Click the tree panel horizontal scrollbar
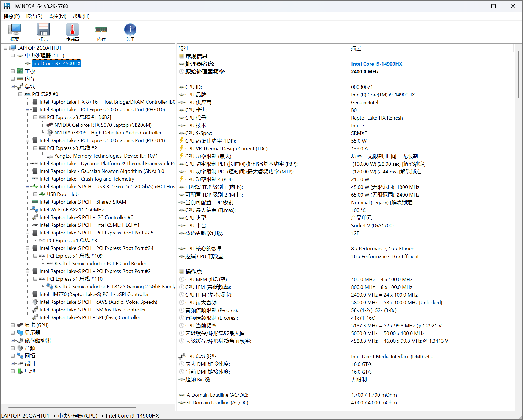The width and height of the screenshot is (523, 420). coord(72,407)
